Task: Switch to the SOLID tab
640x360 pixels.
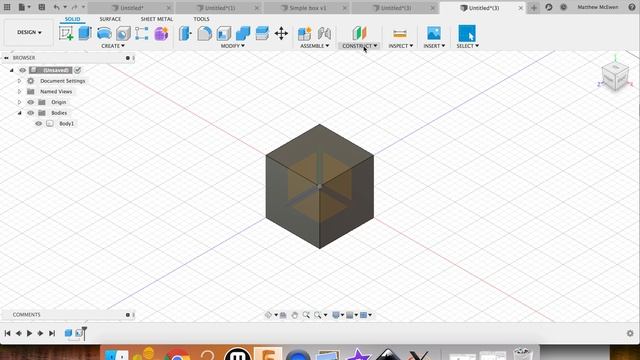Action: pyautogui.click(x=72, y=19)
